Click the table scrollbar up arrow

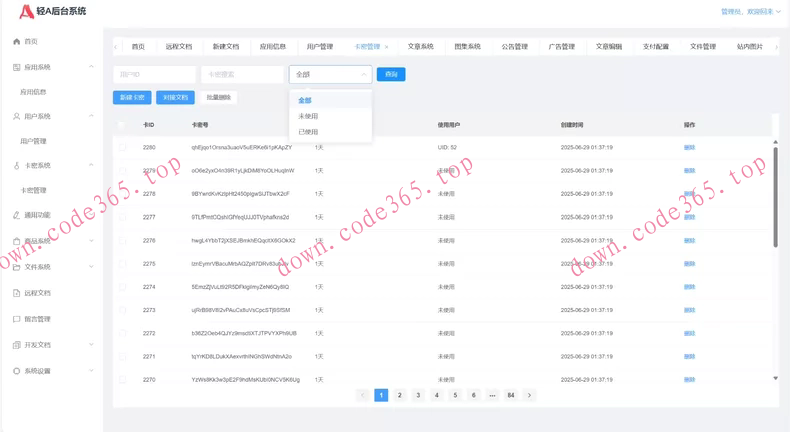pos(775,143)
